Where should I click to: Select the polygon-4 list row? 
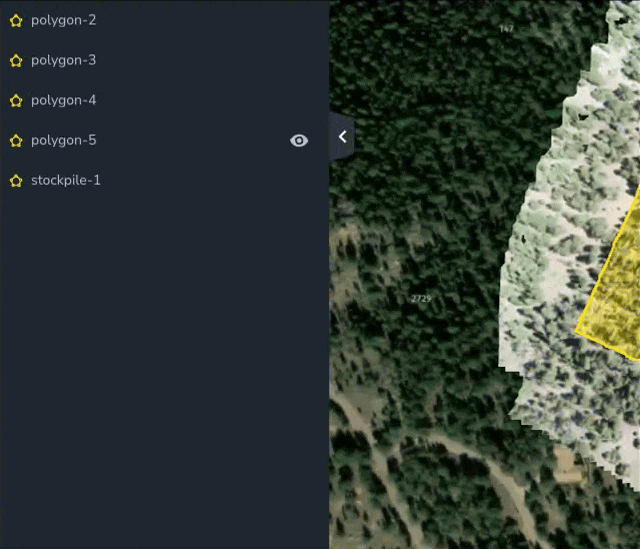pos(164,100)
